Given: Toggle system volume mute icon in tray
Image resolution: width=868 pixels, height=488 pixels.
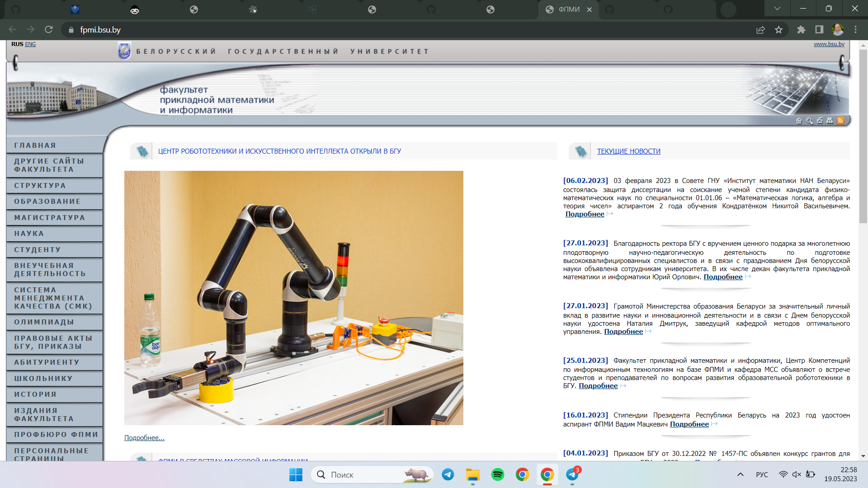Looking at the screenshot, I should pyautogui.click(x=797, y=474).
